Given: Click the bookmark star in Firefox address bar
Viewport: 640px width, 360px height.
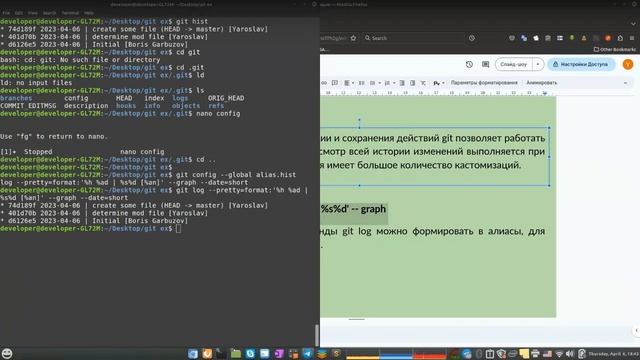Looking at the screenshot, I should (353, 38).
